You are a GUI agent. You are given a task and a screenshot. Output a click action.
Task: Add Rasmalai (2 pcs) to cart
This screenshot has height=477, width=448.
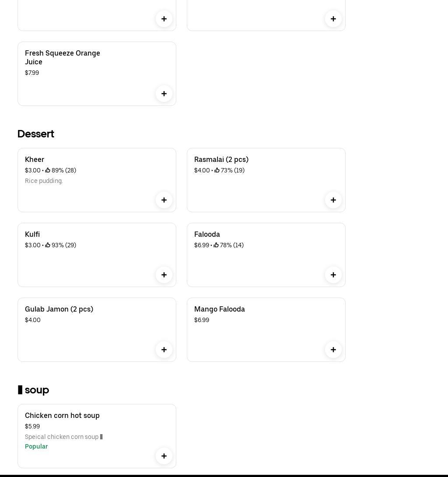[333, 200]
